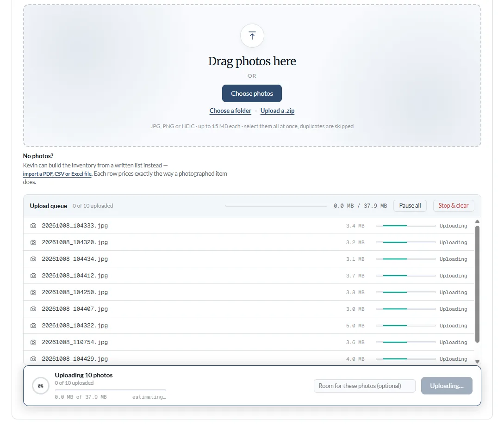
Task: Click camera icon next to 20261008_104434.jpg
Action: point(33,259)
